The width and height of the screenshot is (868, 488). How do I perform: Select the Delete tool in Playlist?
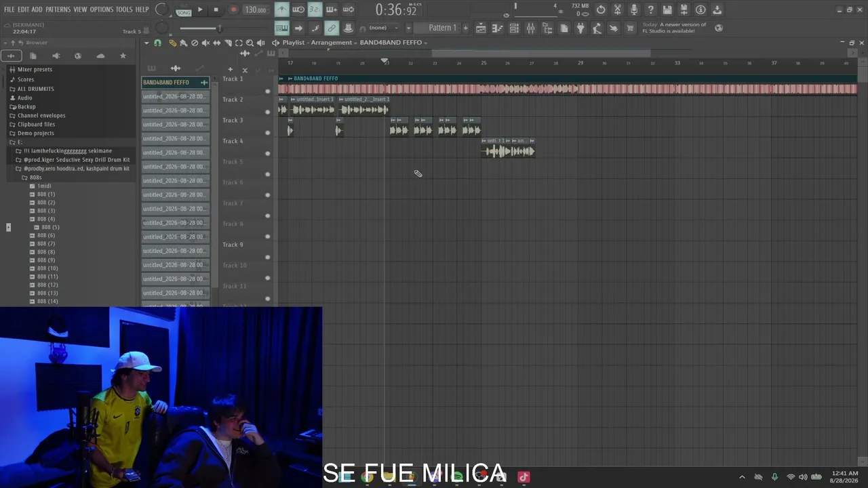[195, 43]
